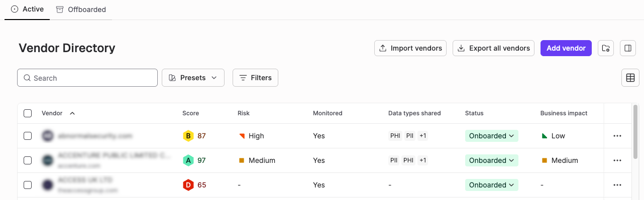This screenshot has width=644, height=200.
Task: Open more actions menu for score 65 row
Action: tap(617, 185)
